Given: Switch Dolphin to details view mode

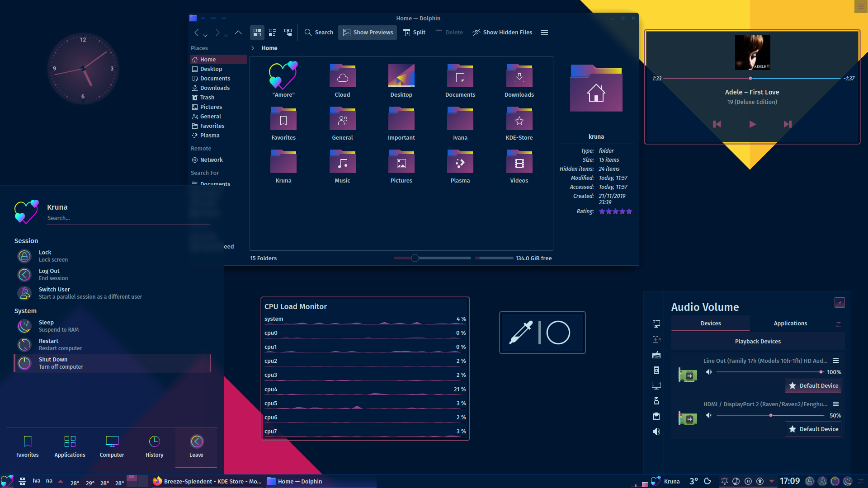Looking at the screenshot, I should [x=288, y=33].
